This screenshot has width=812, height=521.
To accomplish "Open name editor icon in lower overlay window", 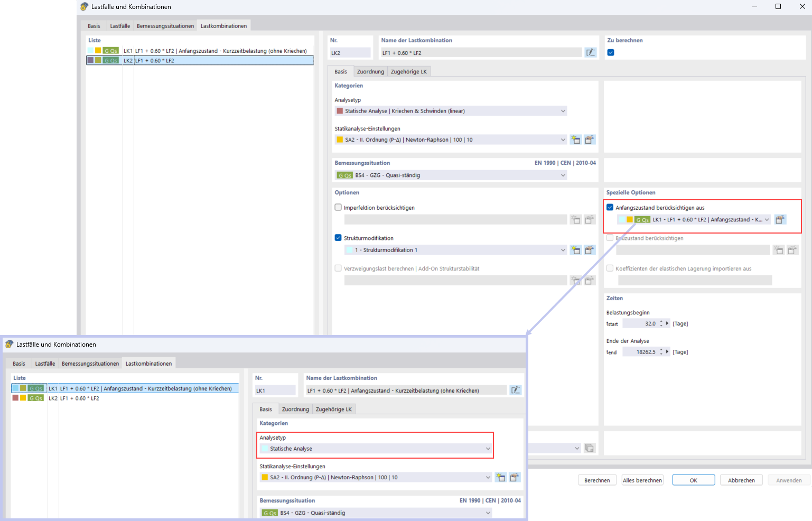I will (515, 390).
